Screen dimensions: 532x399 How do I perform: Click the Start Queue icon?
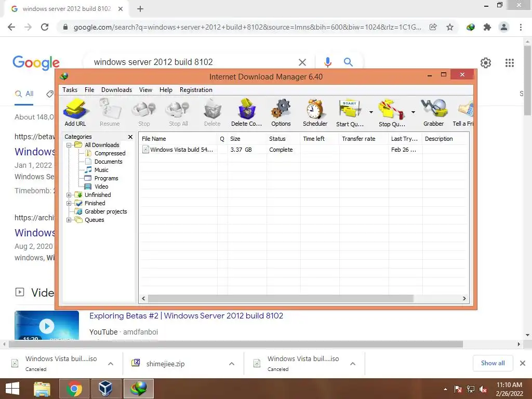(350, 112)
